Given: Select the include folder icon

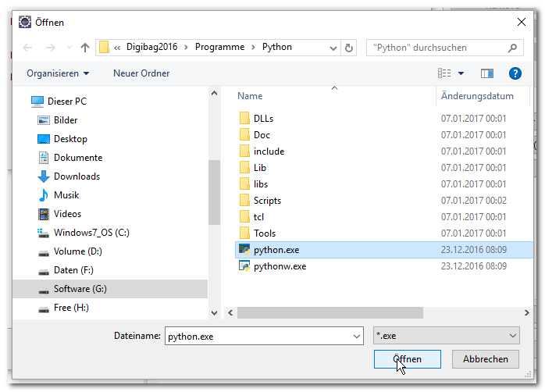Looking at the screenshot, I should click(x=244, y=151).
